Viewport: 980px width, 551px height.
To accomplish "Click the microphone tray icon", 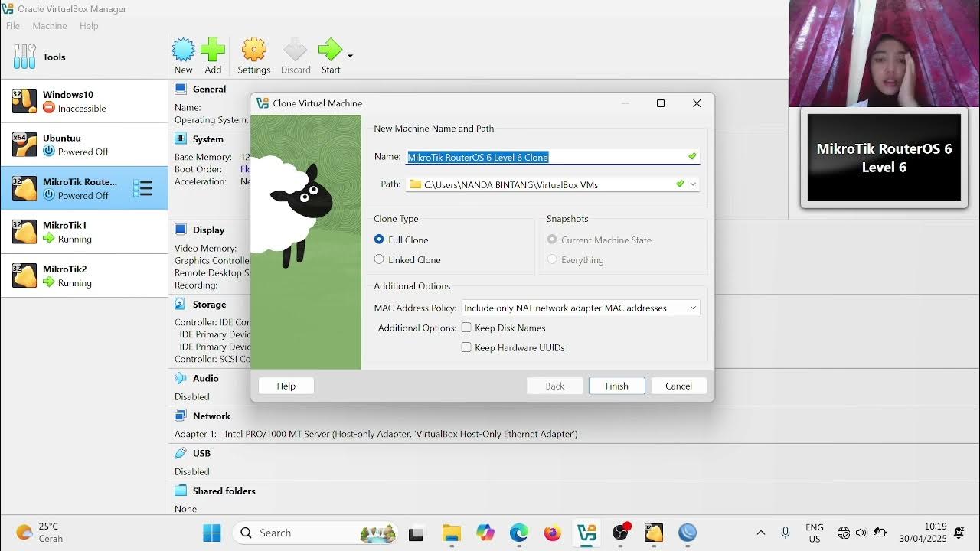I will tap(786, 533).
